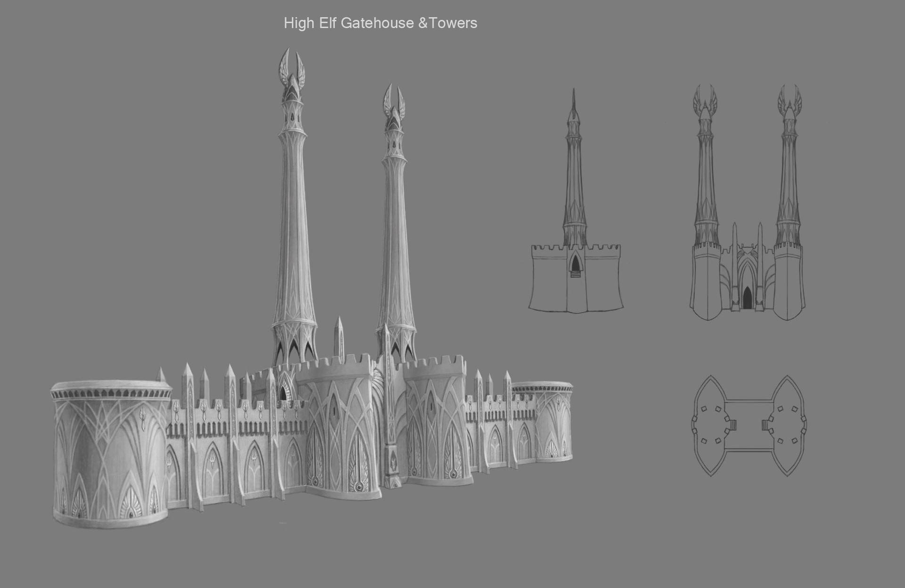
Task: Click the arched window in the side-view sketch
Action: pyautogui.click(x=575, y=265)
